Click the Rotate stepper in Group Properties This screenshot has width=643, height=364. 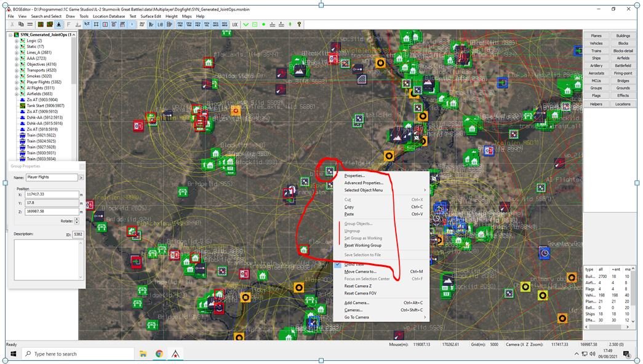[77, 221]
